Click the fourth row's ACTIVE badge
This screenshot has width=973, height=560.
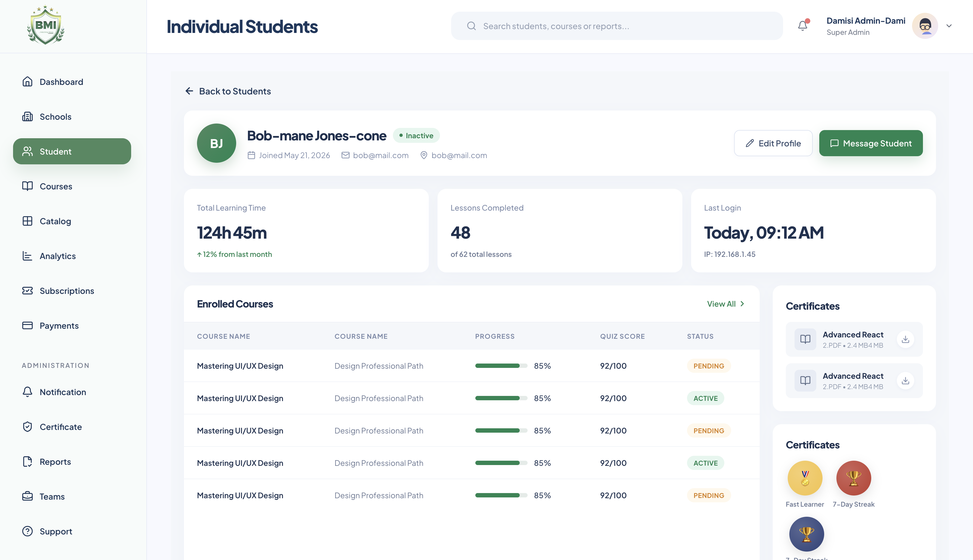705,463
